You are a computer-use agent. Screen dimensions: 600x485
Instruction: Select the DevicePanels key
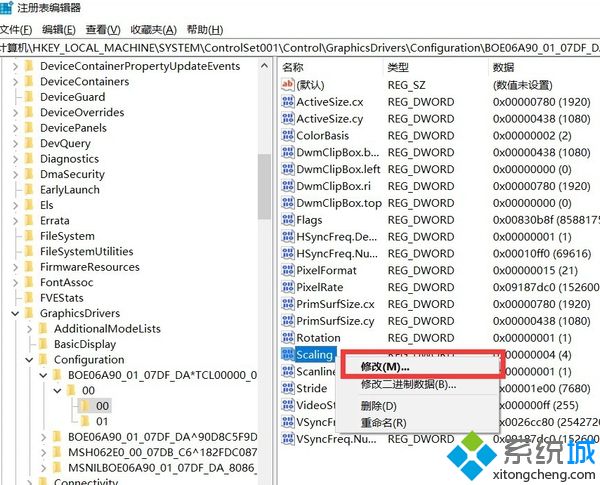(73, 128)
